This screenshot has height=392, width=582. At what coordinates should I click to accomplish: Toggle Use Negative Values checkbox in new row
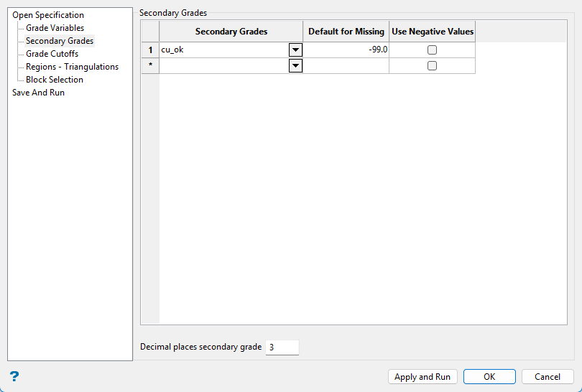(432, 65)
